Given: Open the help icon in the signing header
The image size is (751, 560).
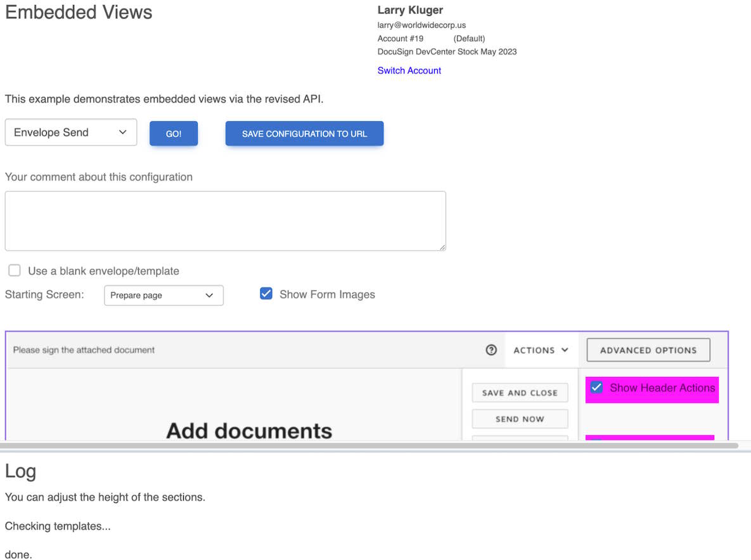Looking at the screenshot, I should [x=491, y=350].
